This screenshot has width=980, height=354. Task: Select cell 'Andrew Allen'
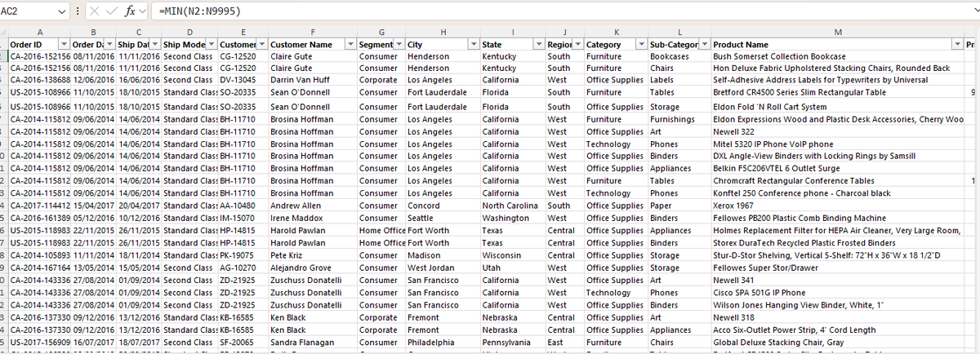pyautogui.click(x=312, y=206)
